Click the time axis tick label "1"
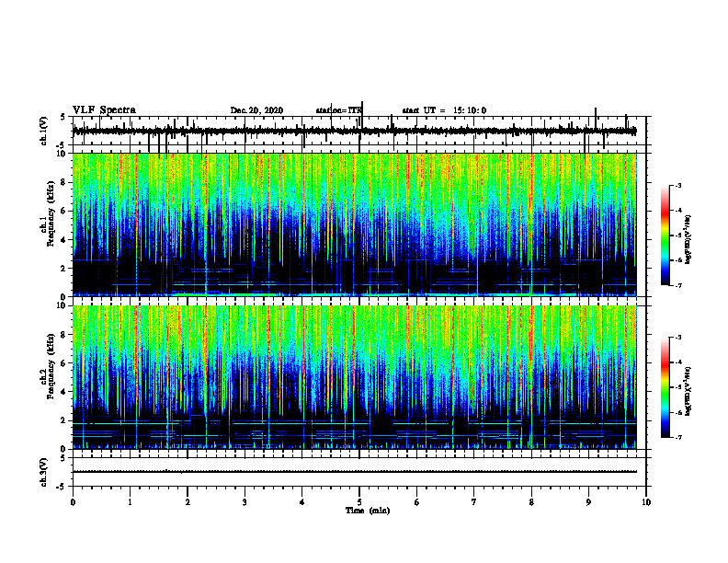This screenshot has width=728, height=563. tap(130, 502)
